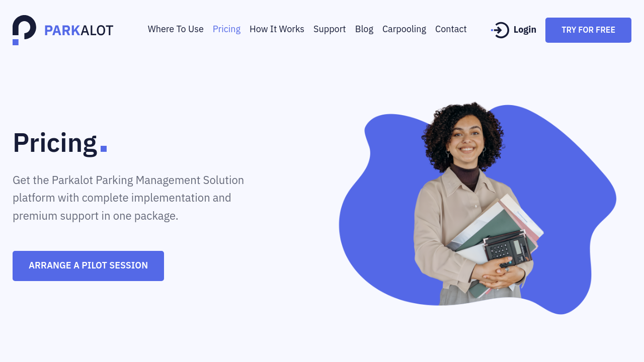
Task: Select the Pricing navigation link
Action: click(x=226, y=29)
